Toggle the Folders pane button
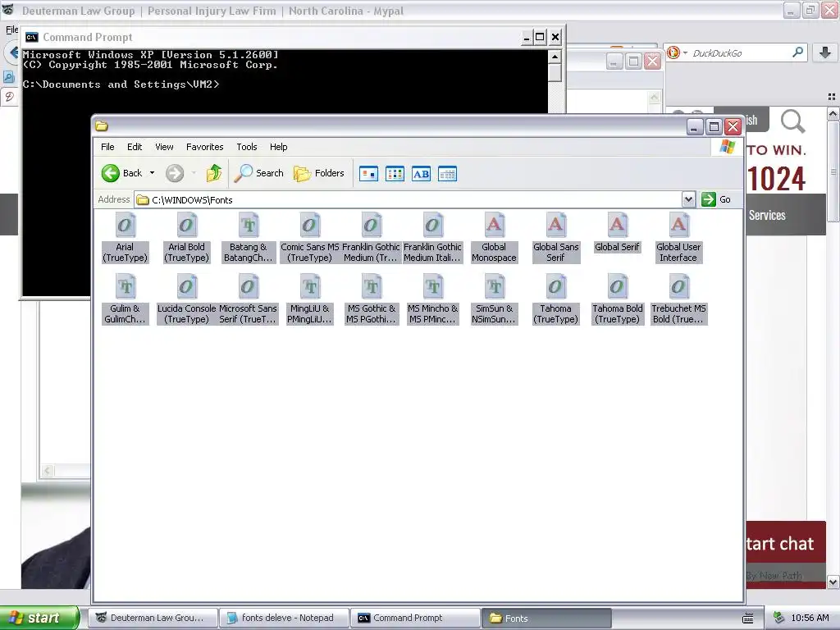The width and height of the screenshot is (840, 630). 319,173
